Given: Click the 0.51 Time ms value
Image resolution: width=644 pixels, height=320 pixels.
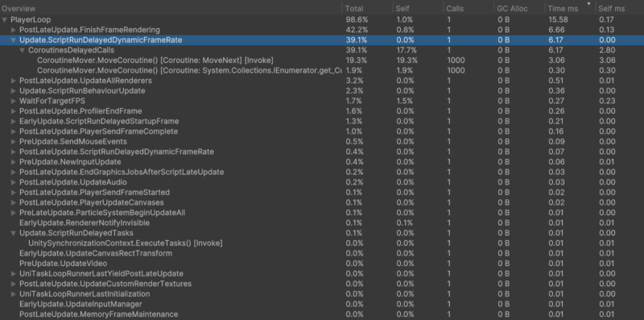Looking at the screenshot, I should tap(556, 81).
